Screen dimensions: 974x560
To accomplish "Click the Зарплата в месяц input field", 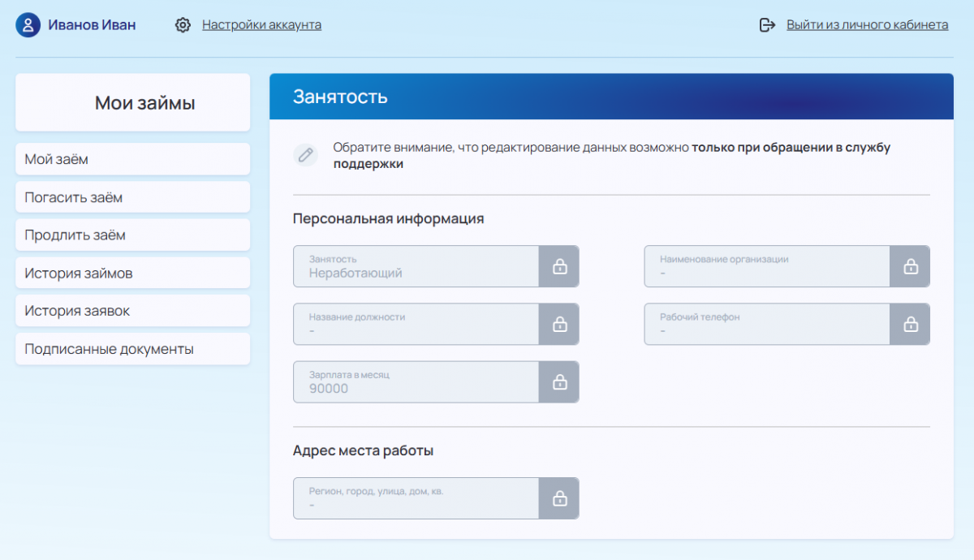I will [416, 381].
